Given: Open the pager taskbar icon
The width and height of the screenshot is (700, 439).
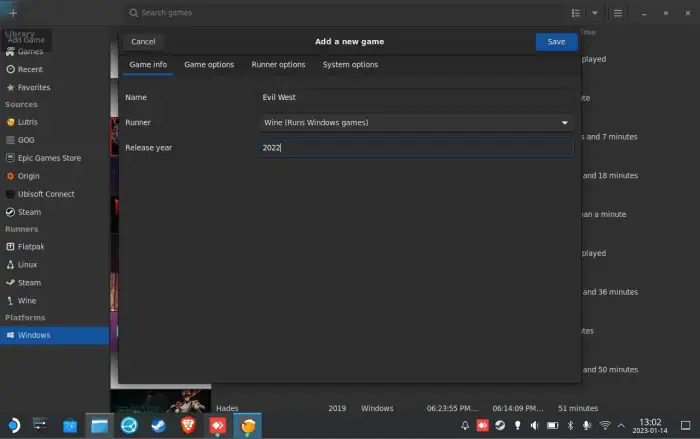Looking at the screenshot, I should pyautogui.click(x=40, y=425).
